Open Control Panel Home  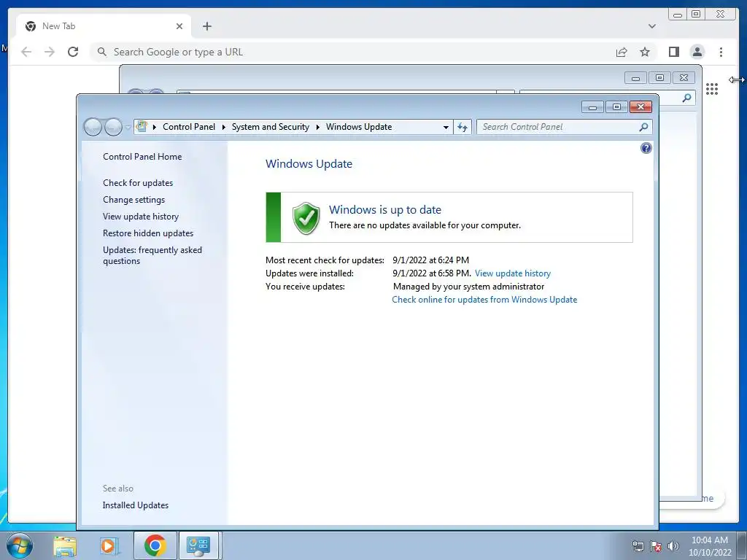[x=142, y=157]
